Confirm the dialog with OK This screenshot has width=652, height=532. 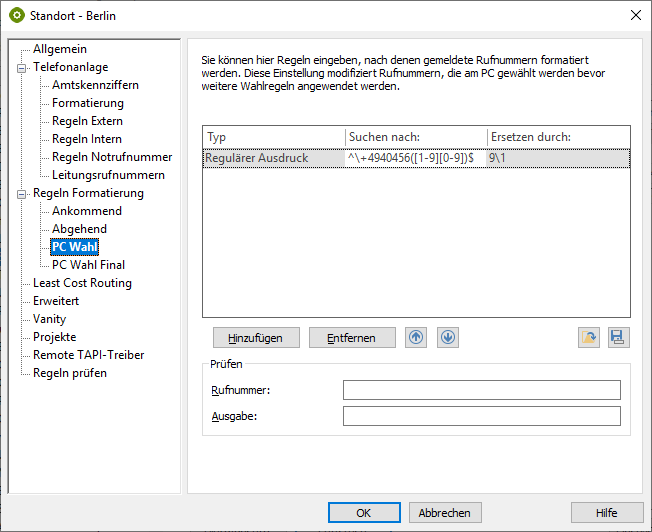coord(364,513)
